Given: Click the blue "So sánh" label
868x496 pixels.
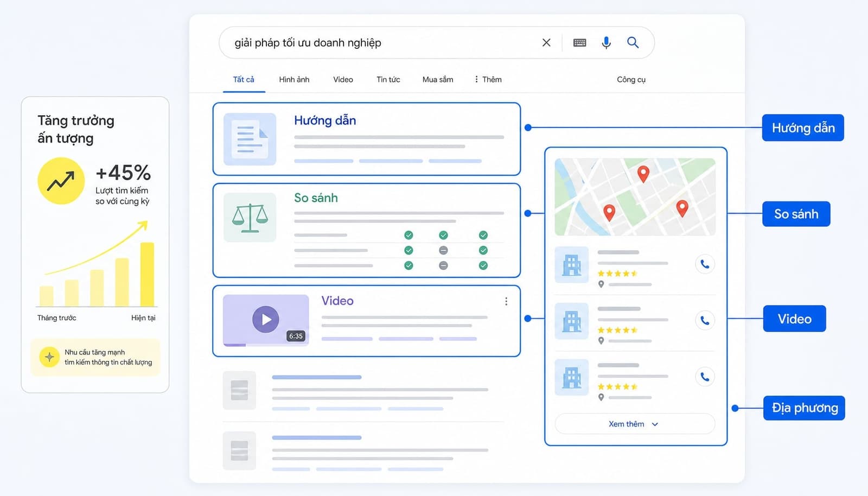Looking at the screenshot, I should click(x=796, y=214).
